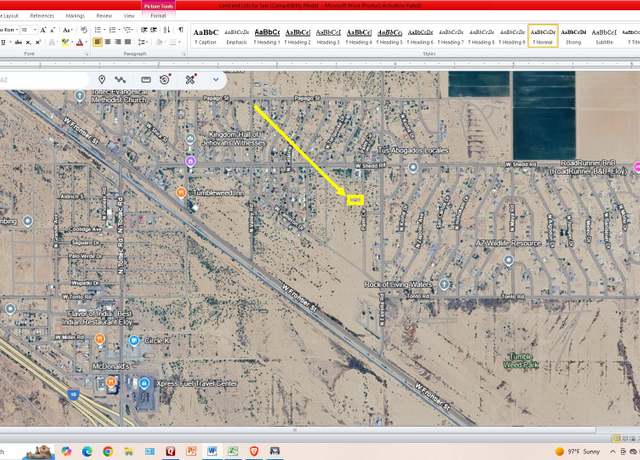Expand the map toolbar chevron

(x=216, y=80)
